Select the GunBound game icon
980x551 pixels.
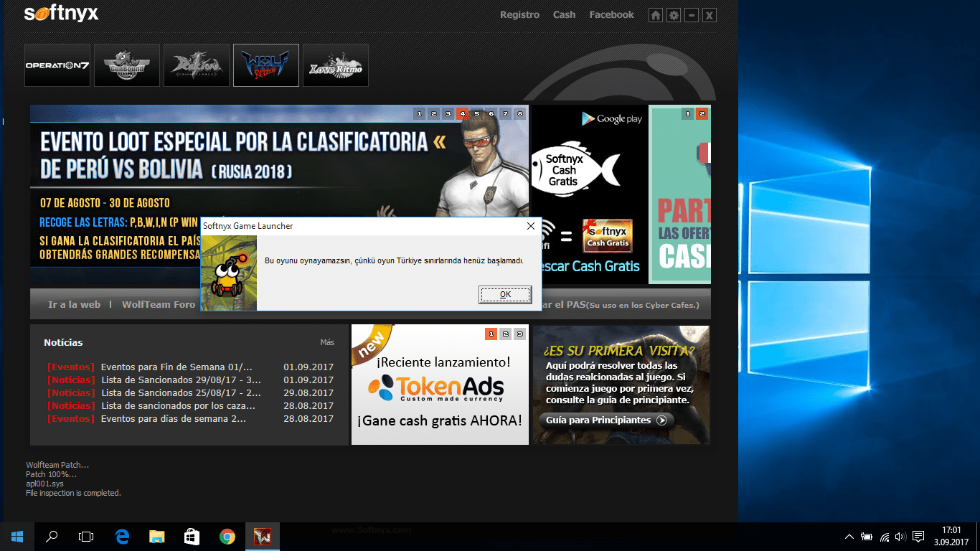click(x=127, y=65)
